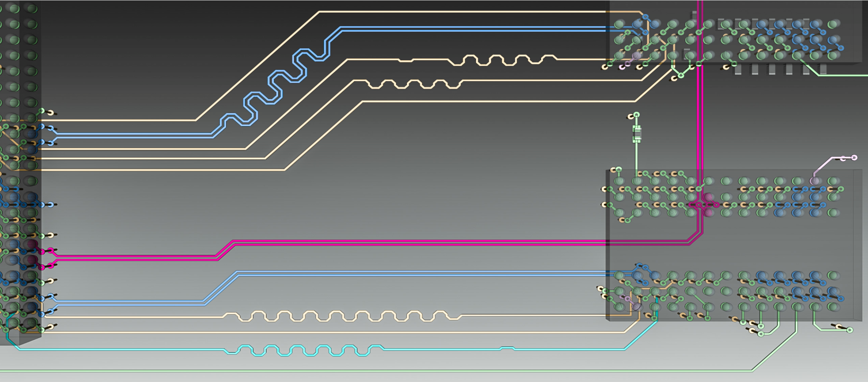The image size is (868, 382).
Task: Click the light green trace along bottom edge
Action: click(x=362, y=371)
